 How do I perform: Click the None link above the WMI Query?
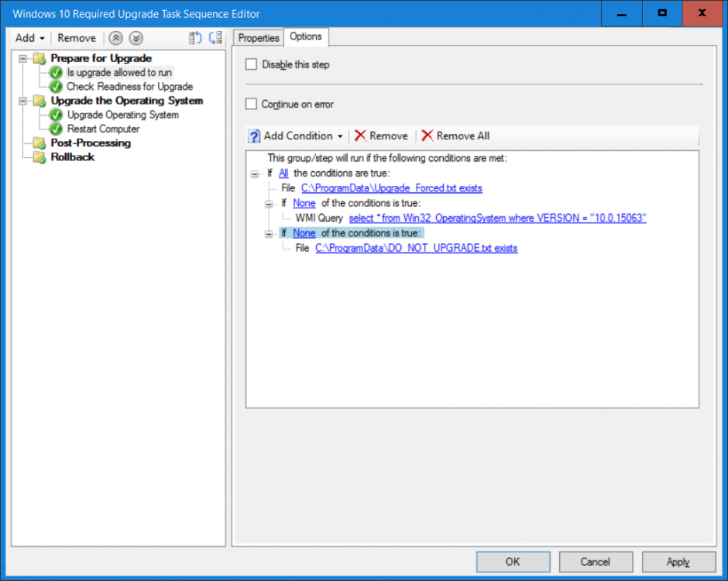click(304, 203)
